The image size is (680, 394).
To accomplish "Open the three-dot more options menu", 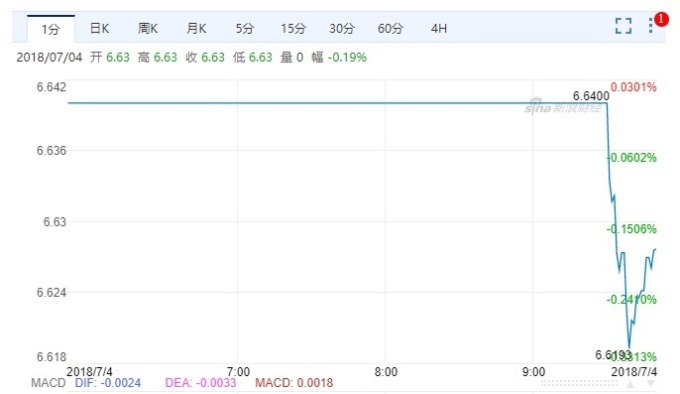I will [x=651, y=25].
